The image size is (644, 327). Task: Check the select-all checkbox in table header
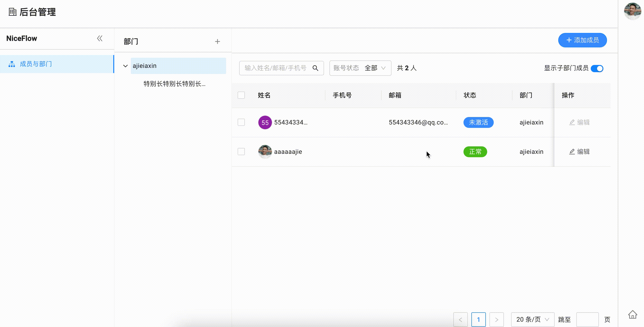[241, 95]
